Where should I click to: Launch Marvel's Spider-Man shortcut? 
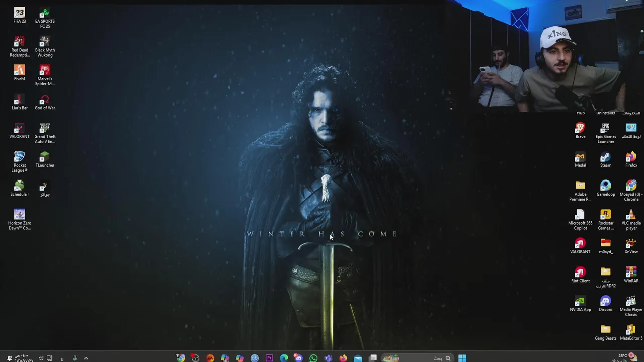pos(45,75)
